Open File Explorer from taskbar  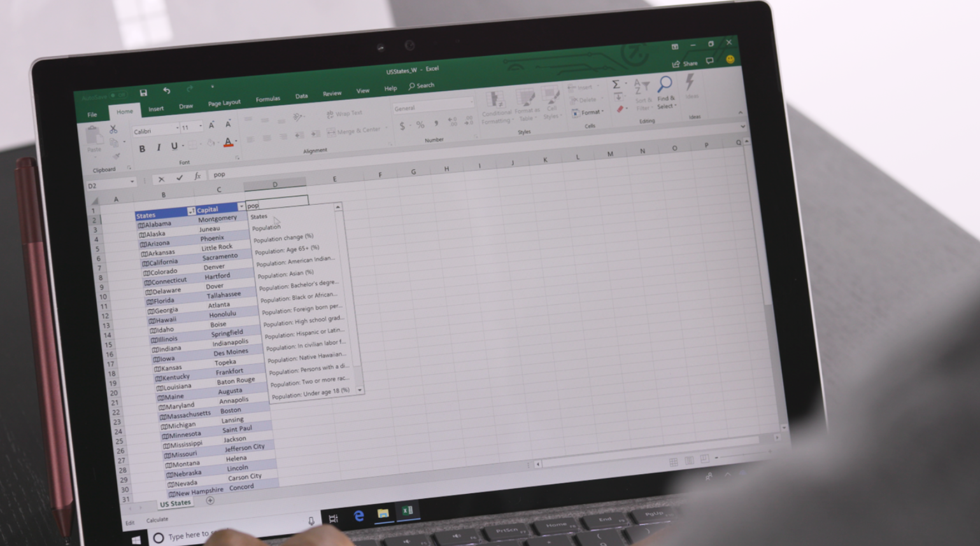click(x=383, y=513)
